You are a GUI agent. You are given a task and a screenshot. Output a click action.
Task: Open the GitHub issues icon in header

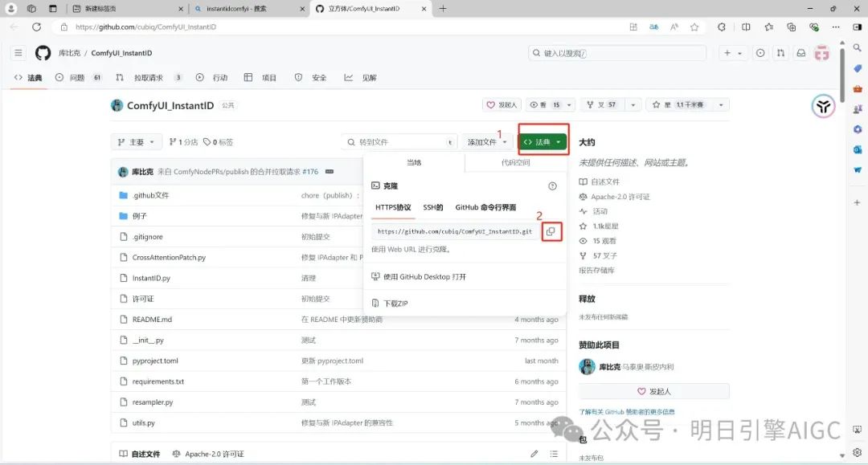click(x=760, y=53)
